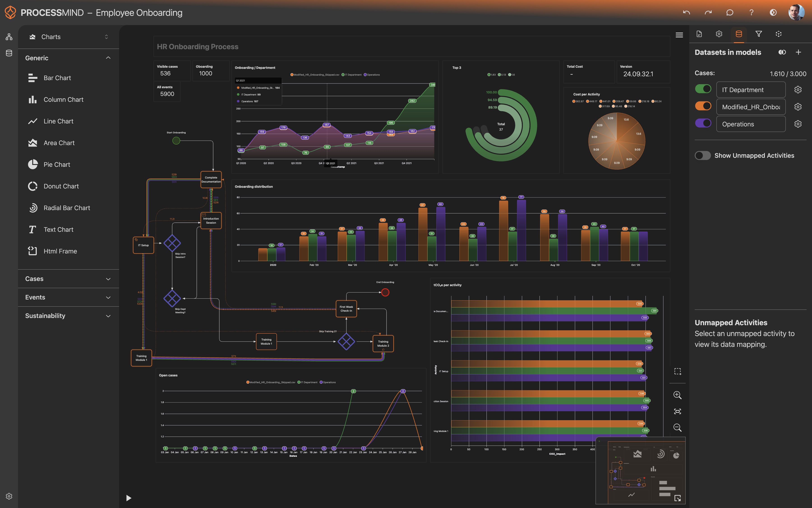Open settings gear for Modified_HR_Onbo dataset
This screenshot has height=508, width=812.
coord(798,107)
